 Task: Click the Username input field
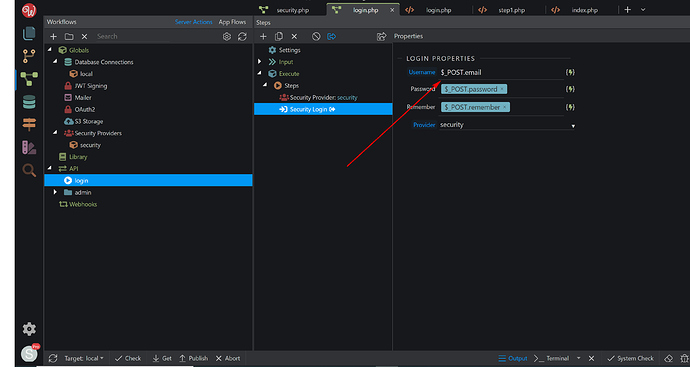(502, 72)
